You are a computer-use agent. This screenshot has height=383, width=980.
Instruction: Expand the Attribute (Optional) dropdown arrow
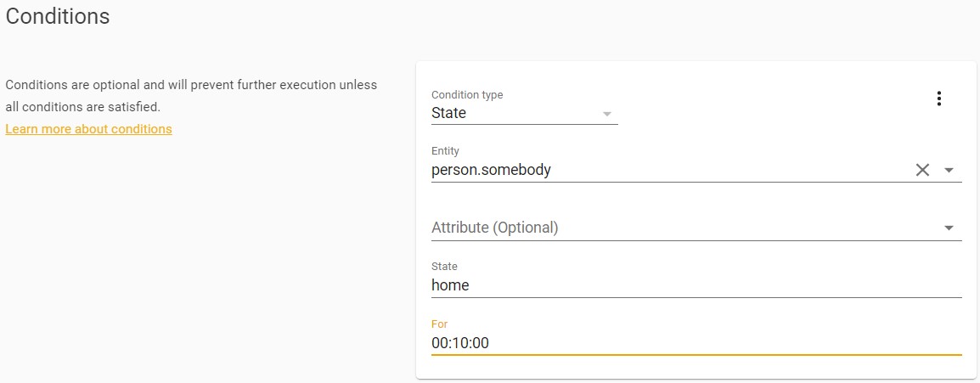(x=949, y=228)
